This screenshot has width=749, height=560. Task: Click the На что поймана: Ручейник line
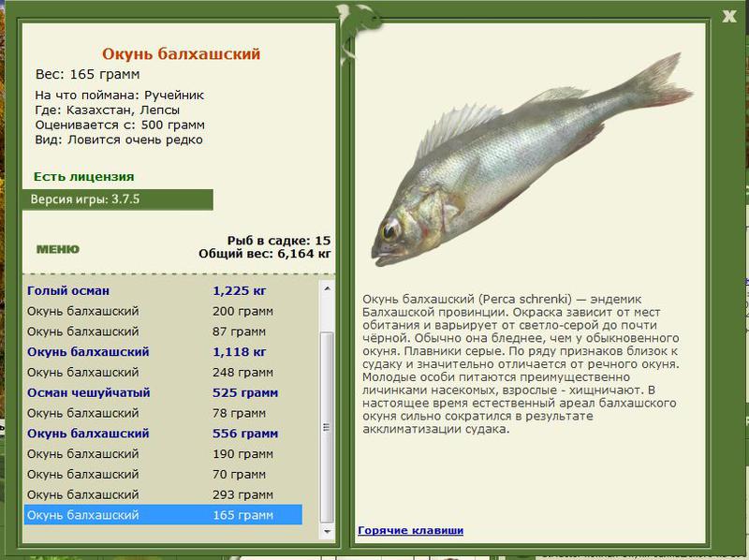[x=120, y=96]
